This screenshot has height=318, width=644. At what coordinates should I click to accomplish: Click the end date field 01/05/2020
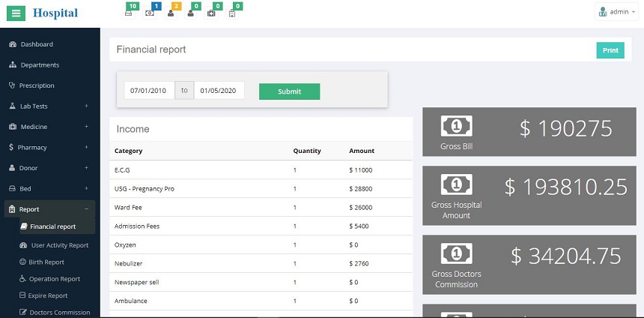coord(219,91)
